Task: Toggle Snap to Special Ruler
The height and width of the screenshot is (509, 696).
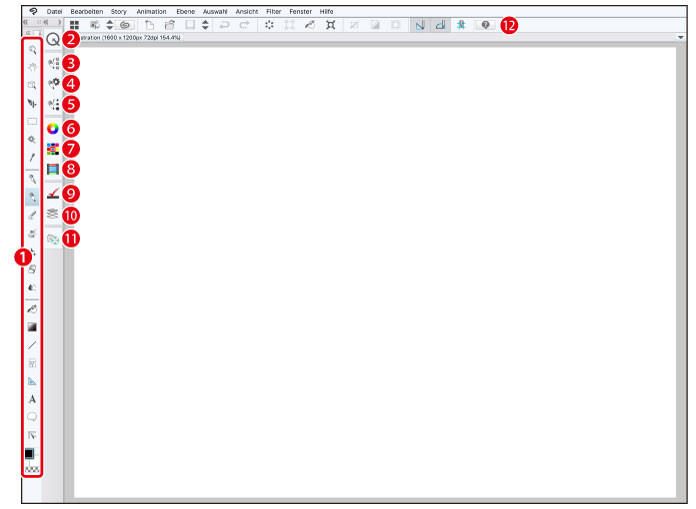Action: pyautogui.click(x=440, y=25)
